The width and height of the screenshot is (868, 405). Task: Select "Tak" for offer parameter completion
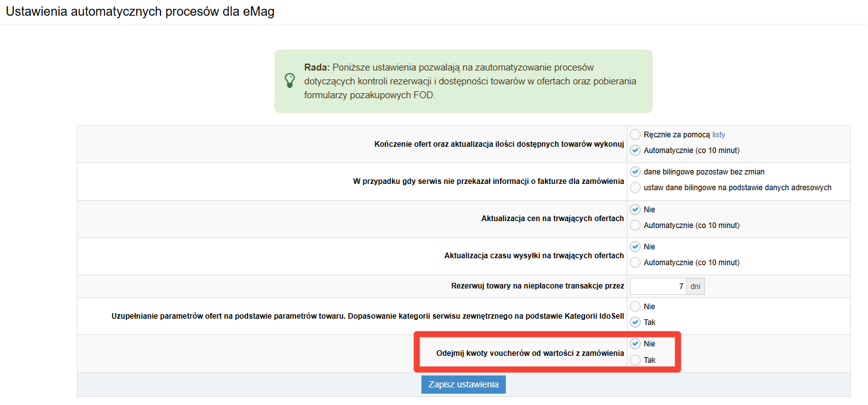(635, 322)
